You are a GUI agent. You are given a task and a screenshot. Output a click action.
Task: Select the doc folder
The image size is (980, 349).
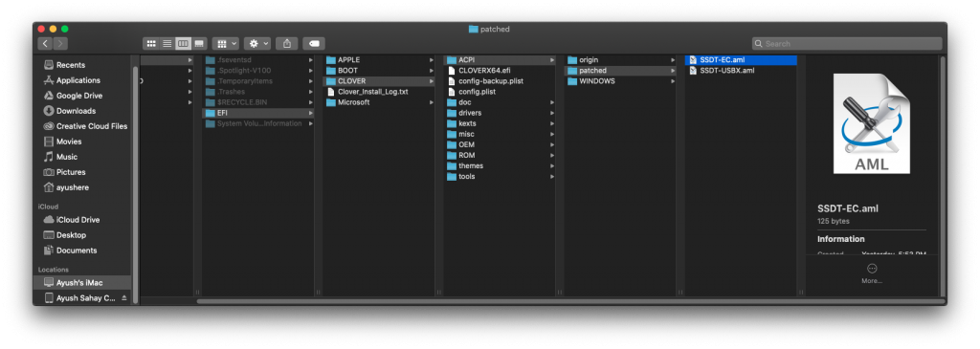[x=500, y=102]
